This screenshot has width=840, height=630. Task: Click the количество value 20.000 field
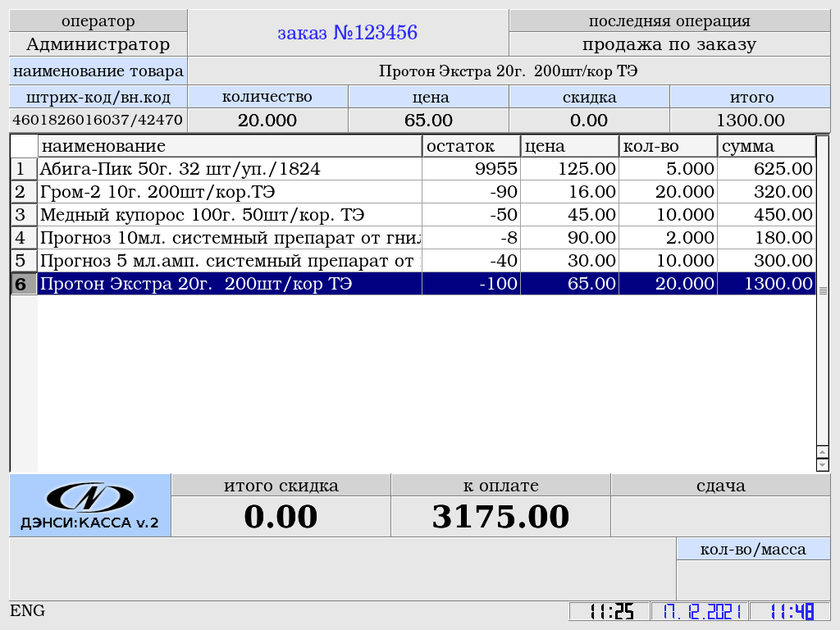pos(267,120)
